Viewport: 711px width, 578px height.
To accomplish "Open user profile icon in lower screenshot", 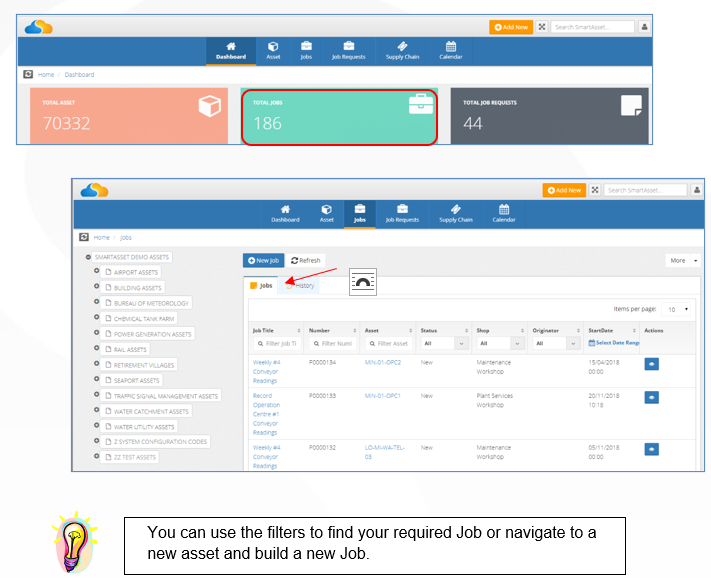I will [x=697, y=190].
